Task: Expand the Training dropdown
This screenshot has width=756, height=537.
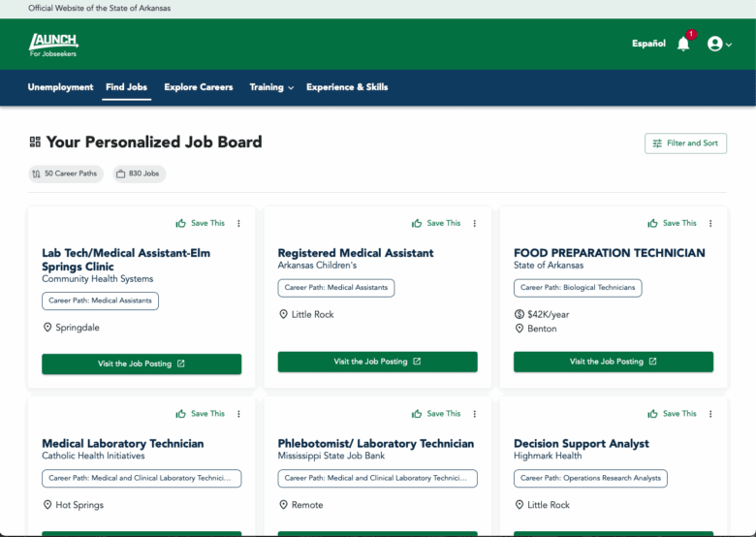Action: (x=271, y=87)
